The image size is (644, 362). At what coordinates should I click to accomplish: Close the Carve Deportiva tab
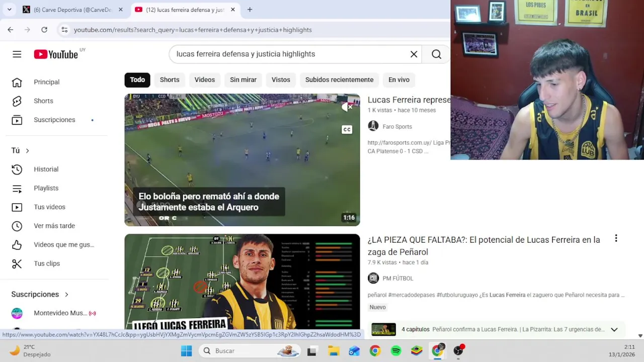[x=121, y=10]
